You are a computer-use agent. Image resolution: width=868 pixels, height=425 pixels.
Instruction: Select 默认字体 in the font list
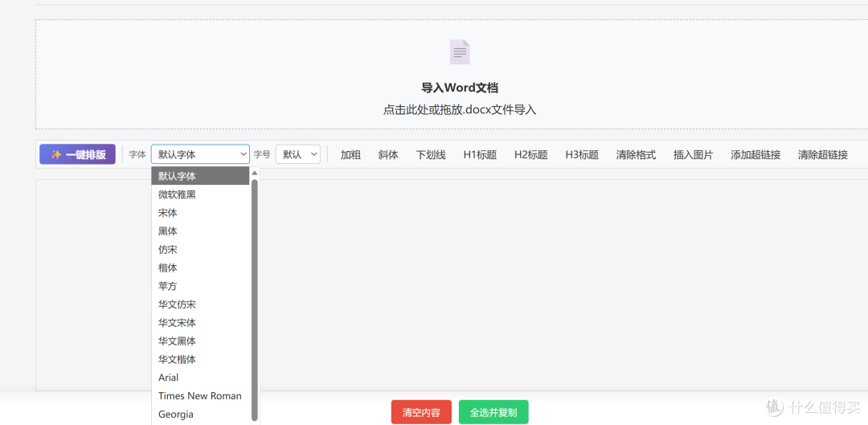tap(200, 176)
